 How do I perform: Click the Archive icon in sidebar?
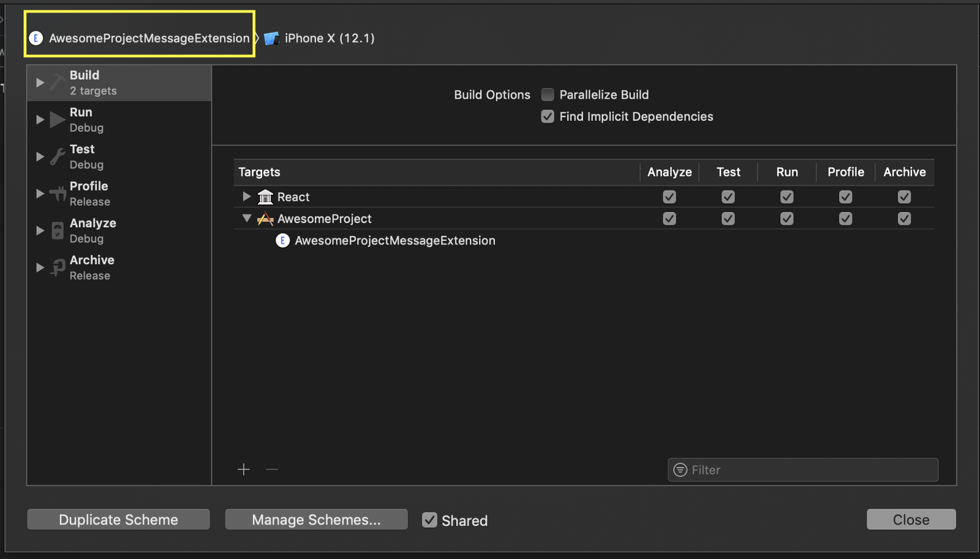[x=58, y=267]
